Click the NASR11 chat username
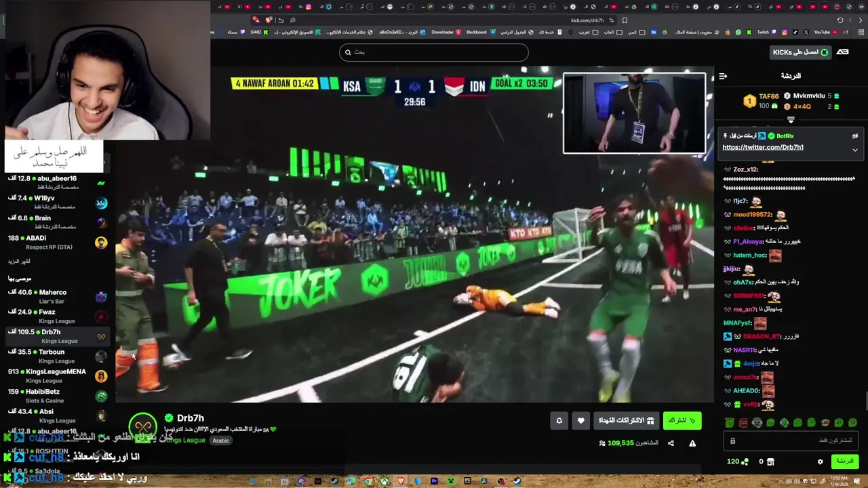This screenshot has width=868, height=488. click(745, 350)
